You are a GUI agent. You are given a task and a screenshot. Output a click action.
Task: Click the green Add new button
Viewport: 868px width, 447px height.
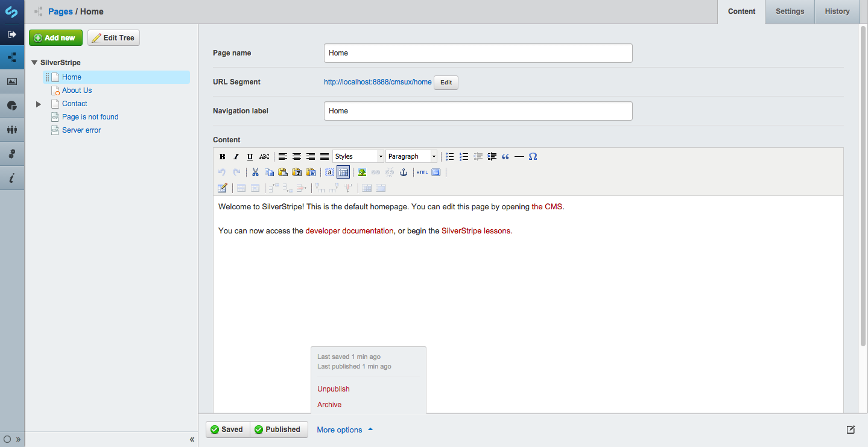tap(55, 38)
